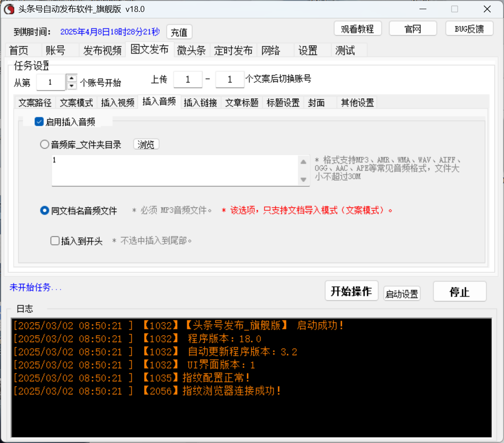This screenshot has width=504, height=443.
Task: Click the second 上传 count input field
Action: [x=230, y=79]
